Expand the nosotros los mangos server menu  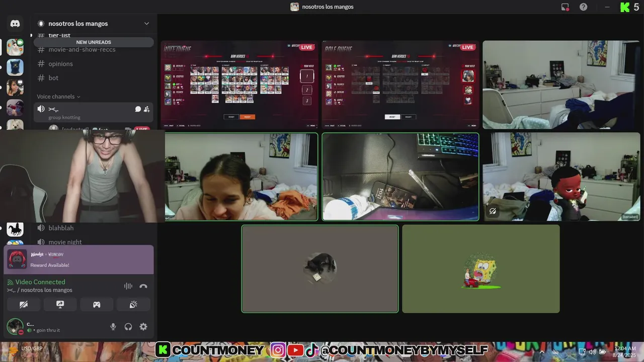pyautogui.click(x=146, y=24)
